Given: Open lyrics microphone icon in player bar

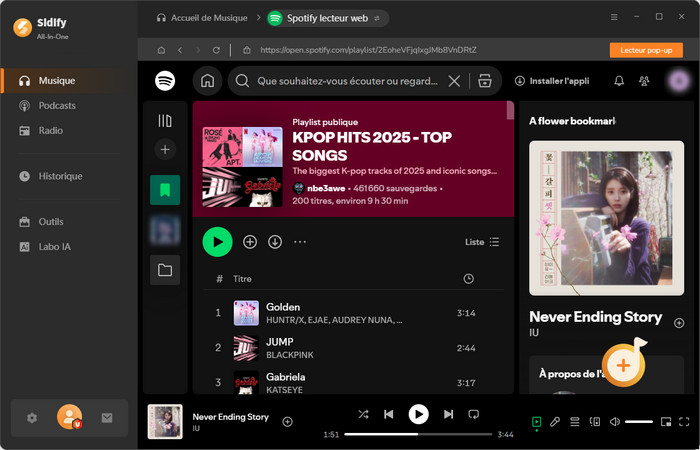Looking at the screenshot, I should [555, 422].
